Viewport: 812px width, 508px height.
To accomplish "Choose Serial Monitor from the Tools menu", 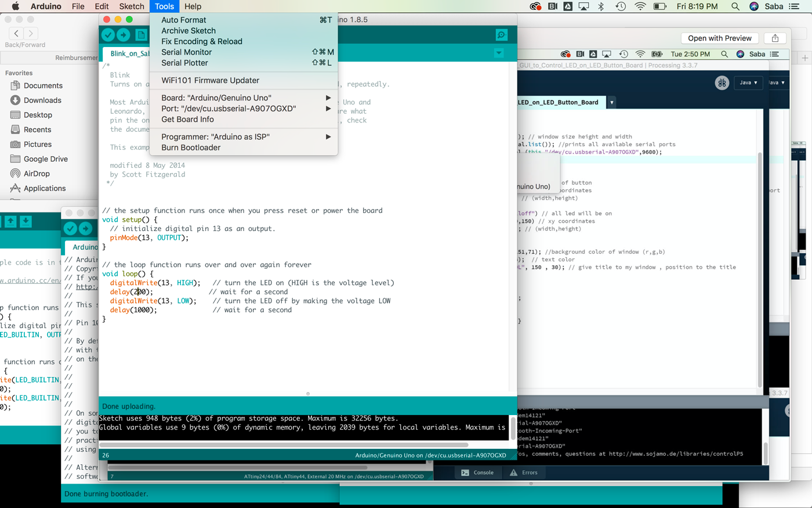I will point(244,52).
